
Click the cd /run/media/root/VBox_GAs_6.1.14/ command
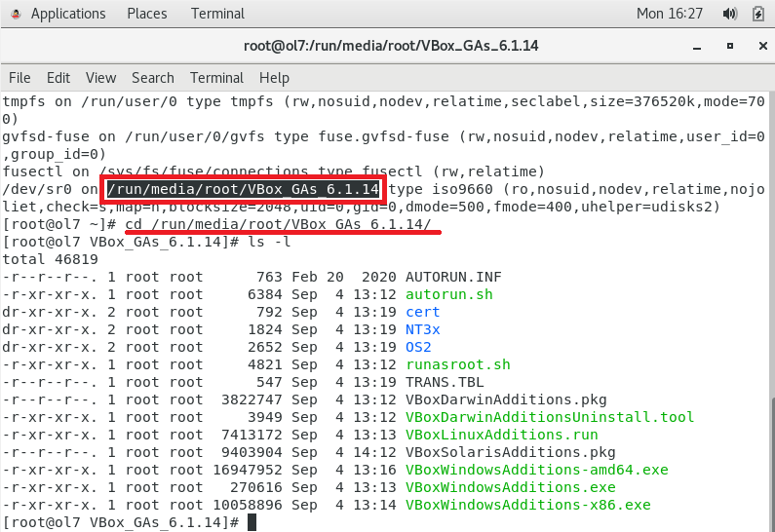[x=278, y=224]
